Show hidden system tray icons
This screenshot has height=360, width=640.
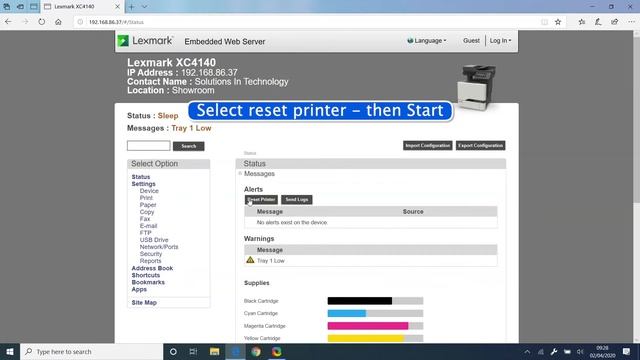[x=527, y=352]
